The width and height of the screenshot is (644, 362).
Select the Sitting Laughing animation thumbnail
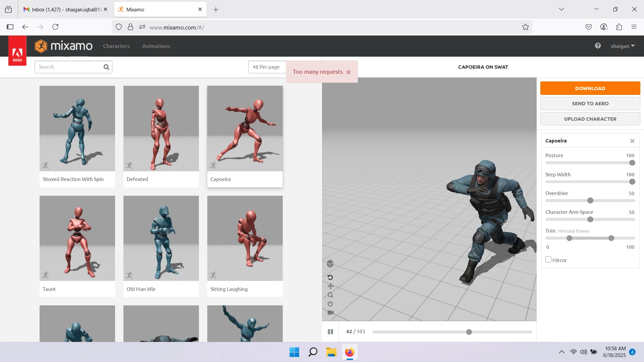pos(245,239)
